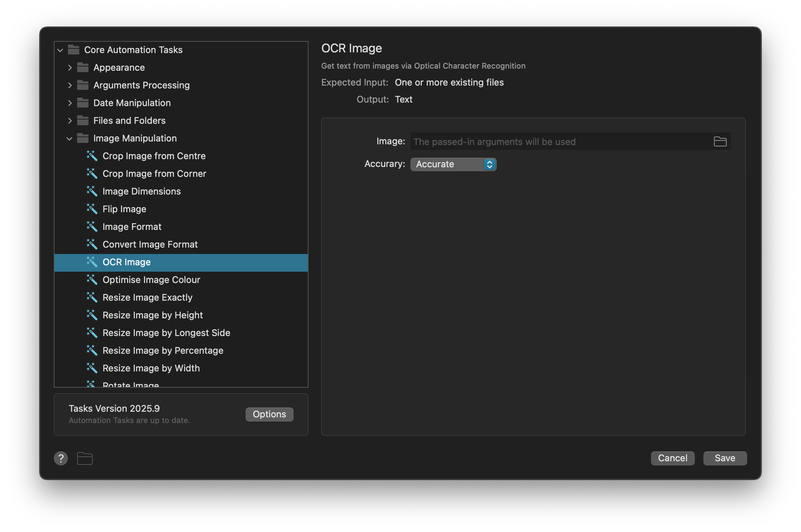Click the folder icon next to the help icon

(85, 458)
